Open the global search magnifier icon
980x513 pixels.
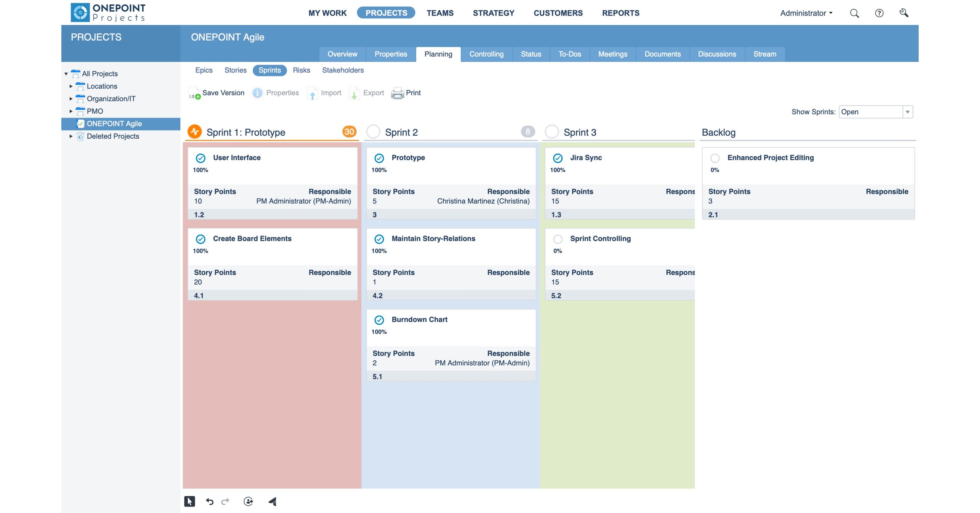coord(854,13)
